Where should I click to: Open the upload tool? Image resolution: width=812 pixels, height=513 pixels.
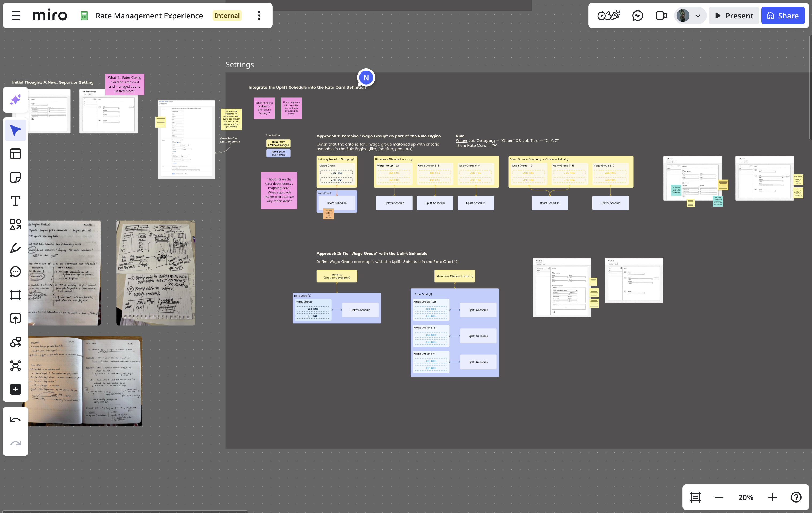(x=16, y=319)
